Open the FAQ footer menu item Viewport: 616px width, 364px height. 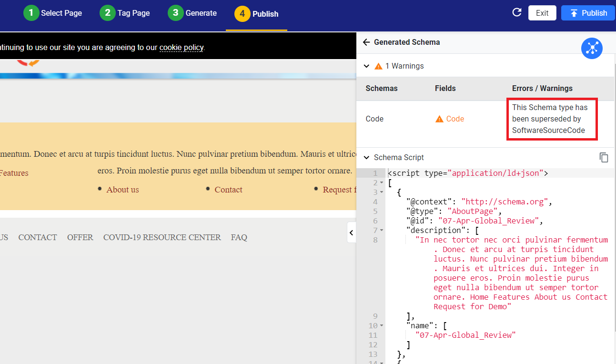pos(239,237)
